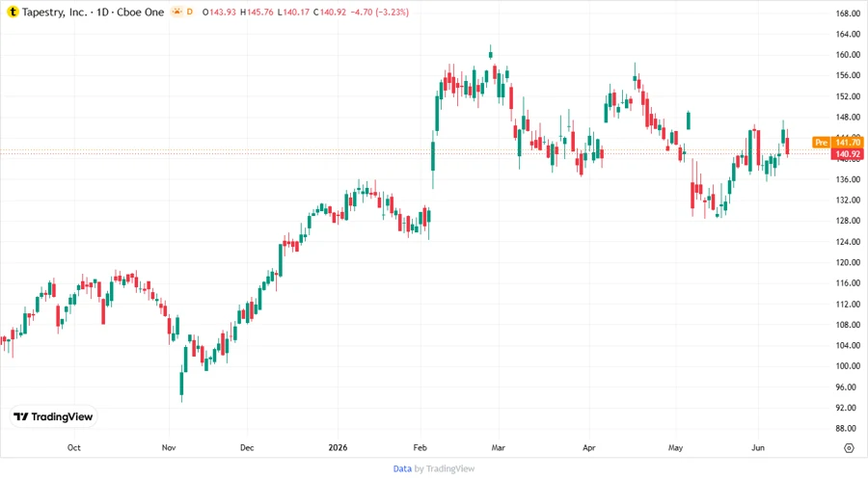The height and width of the screenshot is (480, 868).
Task: Click the Feb time axis label
Action: [420, 448]
